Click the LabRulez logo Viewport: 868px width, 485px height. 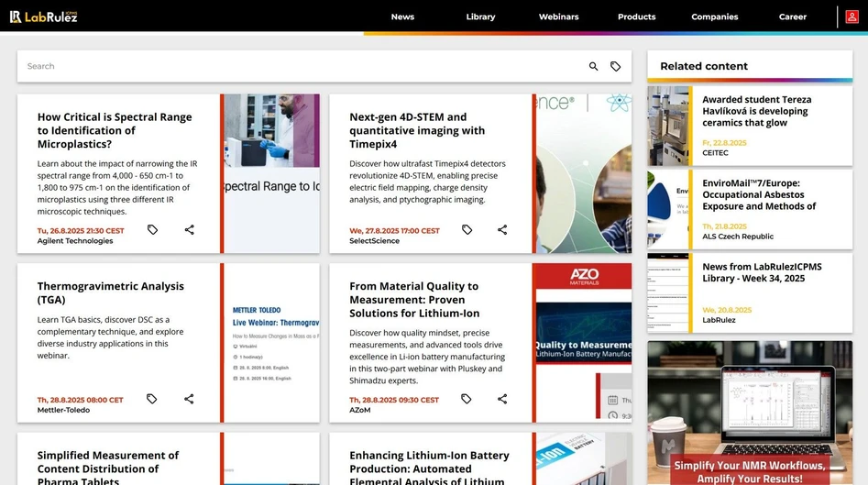click(x=43, y=17)
